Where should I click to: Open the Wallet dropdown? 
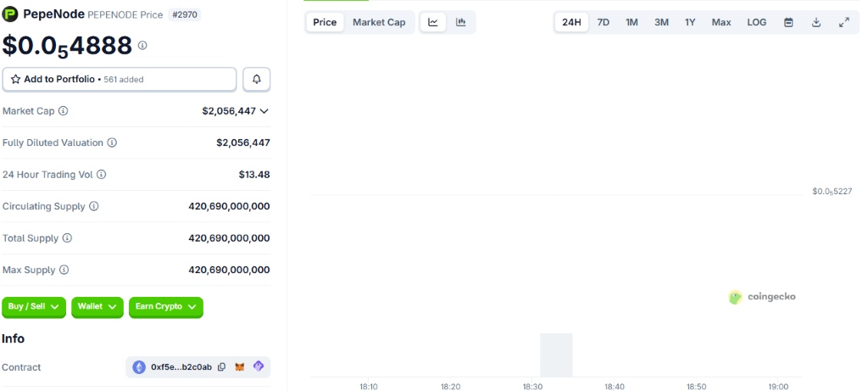[x=97, y=307]
